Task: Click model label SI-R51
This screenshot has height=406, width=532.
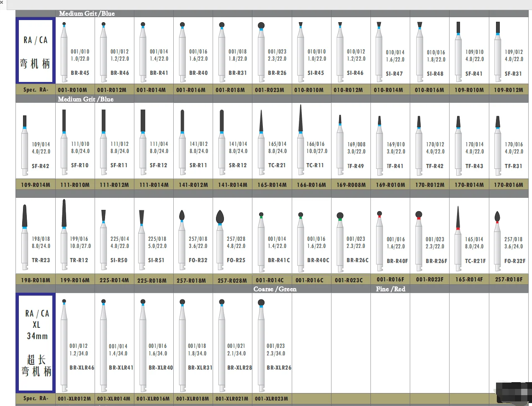Action: point(156,260)
